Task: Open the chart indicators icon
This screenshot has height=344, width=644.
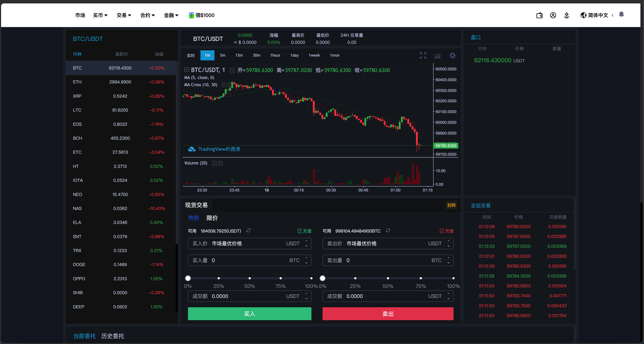Action: click(437, 56)
